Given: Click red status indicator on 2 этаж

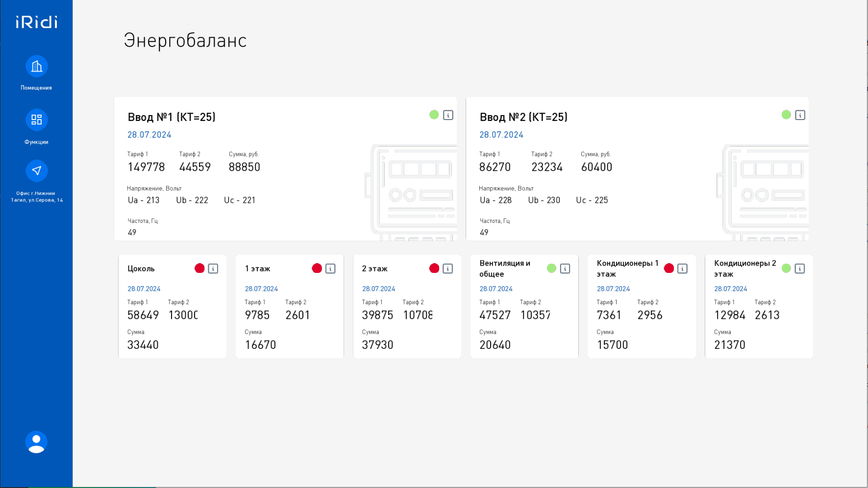Looking at the screenshot, I should (434, 268).
